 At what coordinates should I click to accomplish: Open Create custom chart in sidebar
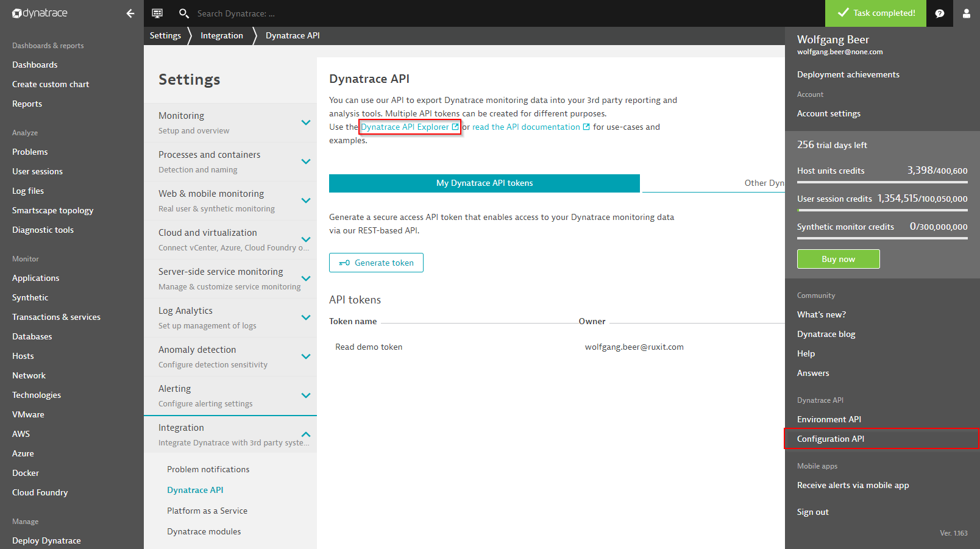pyautogui.click(x=51, y=84)
